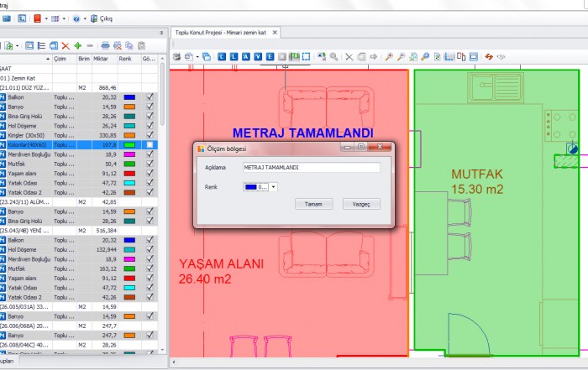The image size is (588, 370).
Task: Click the red color swatch for Yaşam alanı
Action: (129, 174)
